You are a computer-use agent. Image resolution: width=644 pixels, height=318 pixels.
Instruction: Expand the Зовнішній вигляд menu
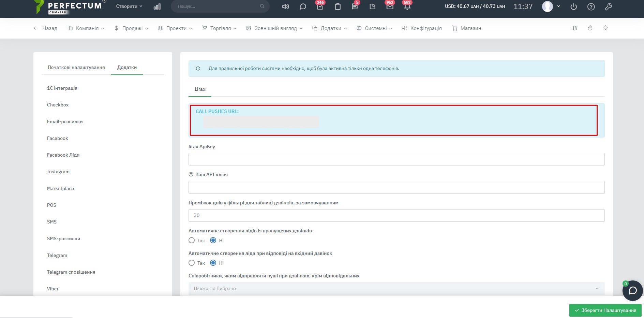pos(274,28)
